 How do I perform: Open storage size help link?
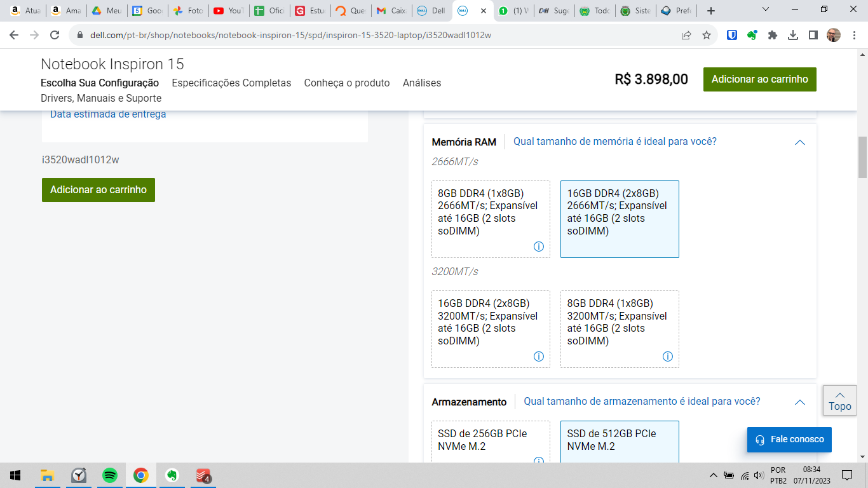[x=642, y=401]
